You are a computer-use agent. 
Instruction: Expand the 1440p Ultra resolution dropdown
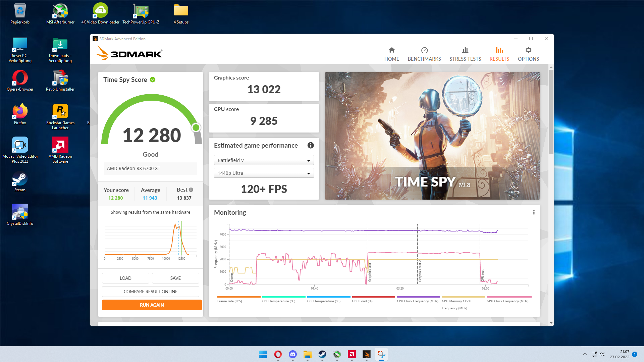point(264,173)
